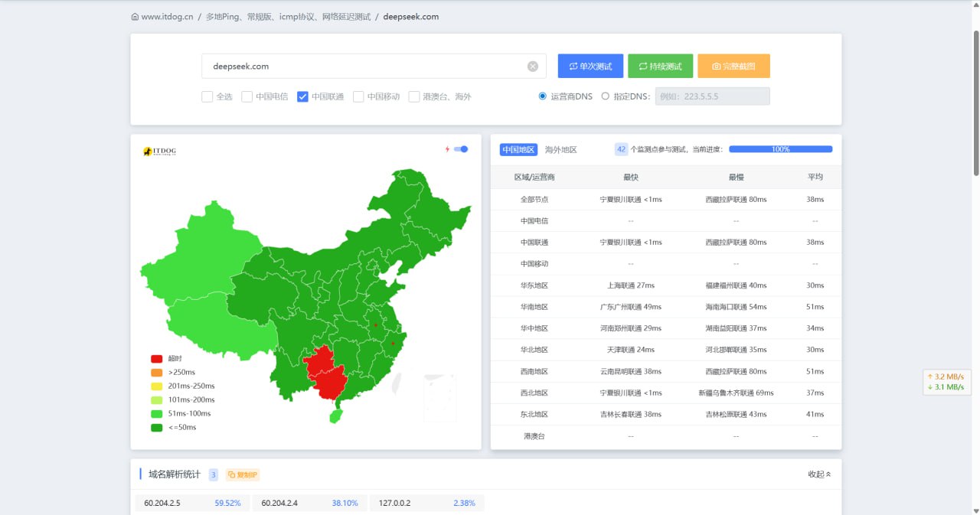Collapse the 域名解析统计 section with 收起
980x515 pixels.
pos(819,474)
